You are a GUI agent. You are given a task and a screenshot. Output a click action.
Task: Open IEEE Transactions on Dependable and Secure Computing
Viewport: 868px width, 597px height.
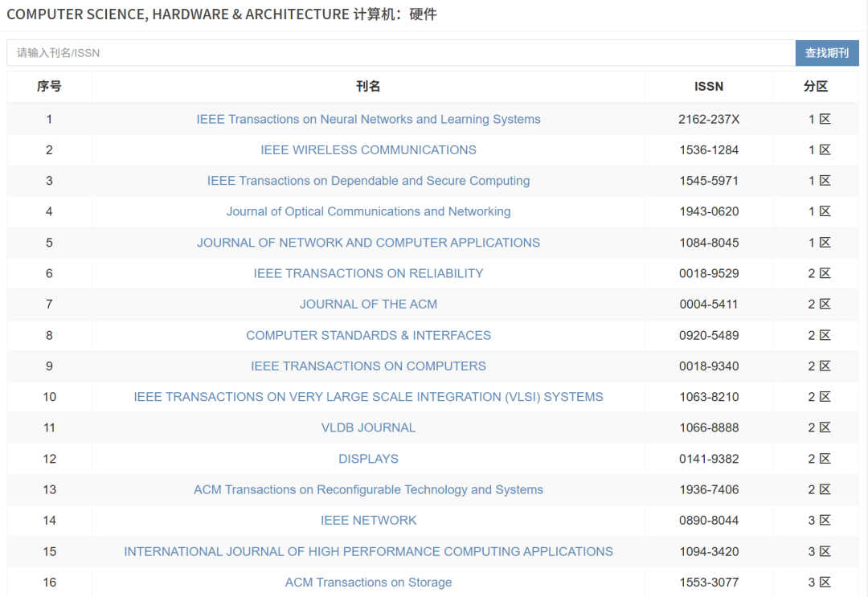(x=368, y=180)
